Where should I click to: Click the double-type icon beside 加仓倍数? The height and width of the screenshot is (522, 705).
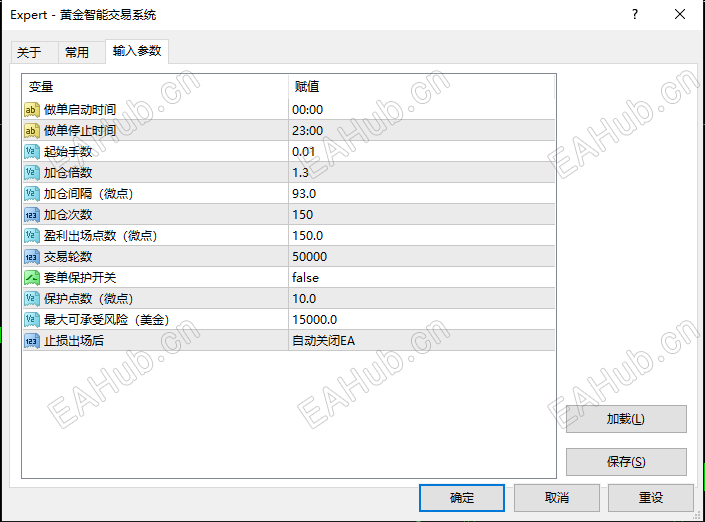(x=31, y=173)
